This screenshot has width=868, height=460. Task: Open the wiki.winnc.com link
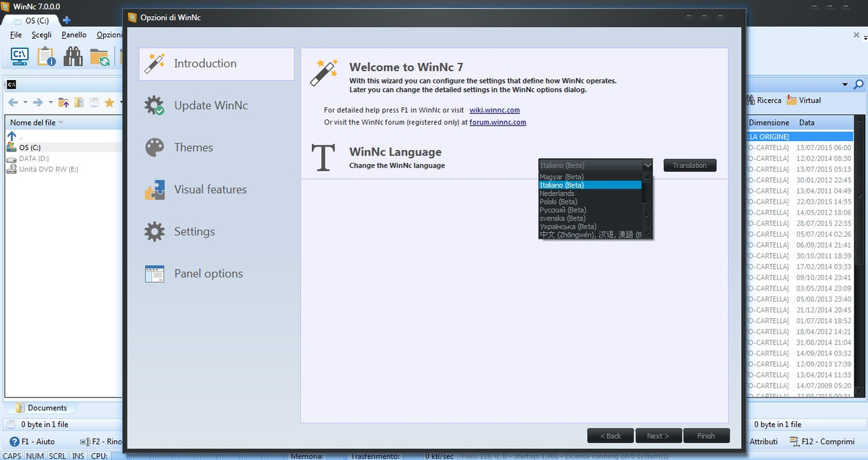[494, 110]
